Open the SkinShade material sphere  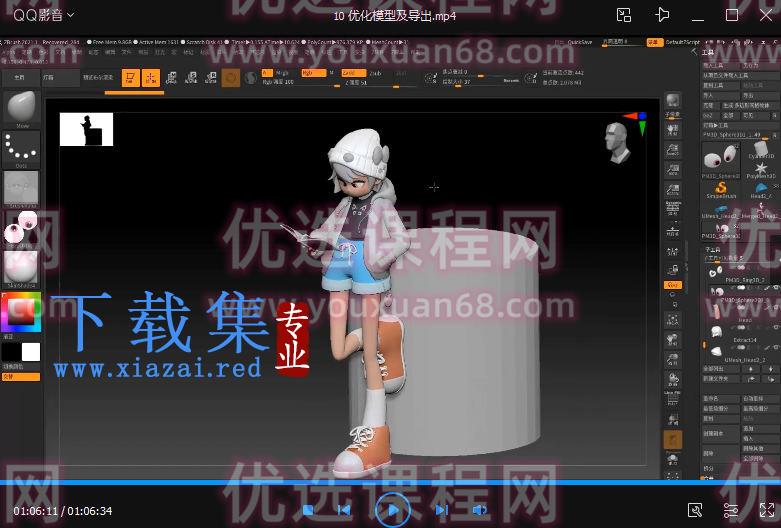pyautogui.click(x=21, y=269)
